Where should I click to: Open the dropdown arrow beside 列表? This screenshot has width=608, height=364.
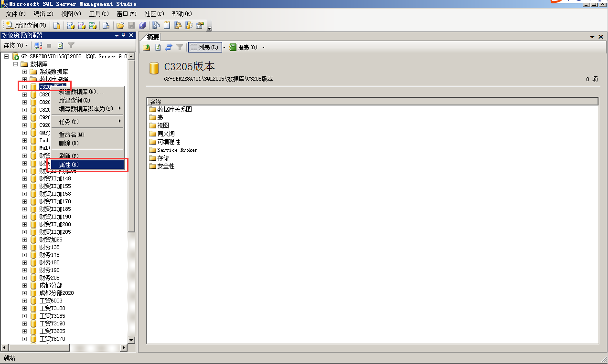point(224,47)
